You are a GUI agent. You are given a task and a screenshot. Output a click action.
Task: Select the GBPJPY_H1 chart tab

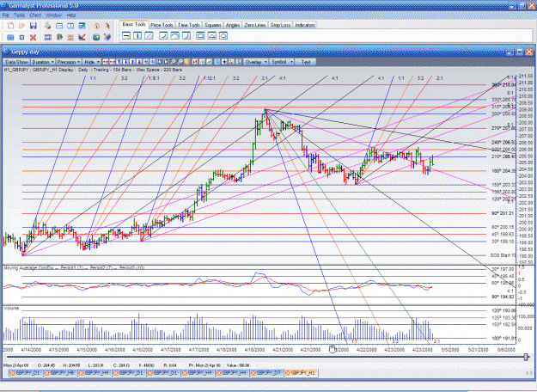coord(301,373)
